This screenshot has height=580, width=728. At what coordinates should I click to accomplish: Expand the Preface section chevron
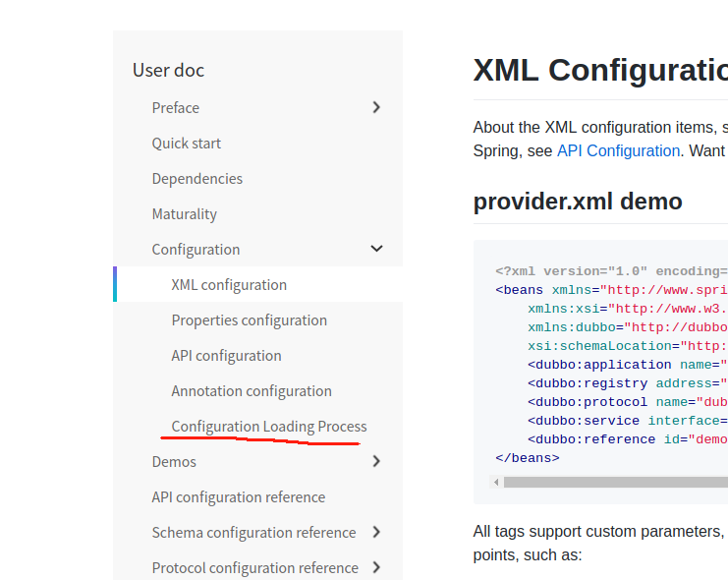376,108
